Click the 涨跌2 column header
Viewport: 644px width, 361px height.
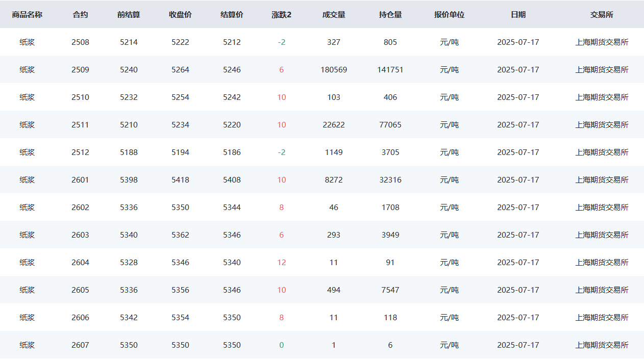click(281, 15)
